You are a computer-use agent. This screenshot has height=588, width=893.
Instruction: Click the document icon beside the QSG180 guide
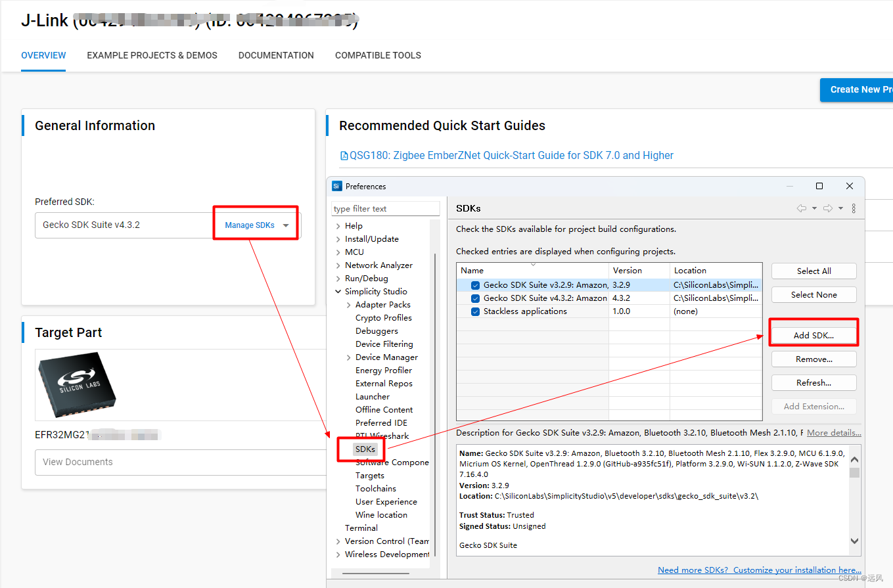(344, 155)
